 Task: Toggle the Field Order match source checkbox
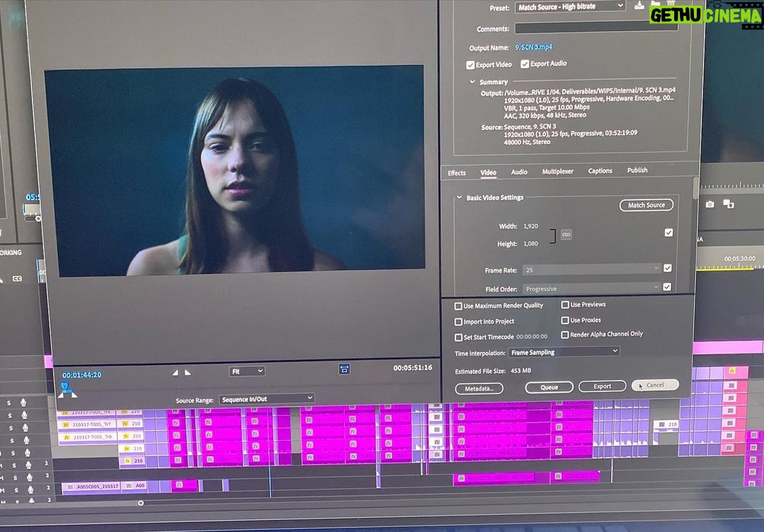(667, 287)
